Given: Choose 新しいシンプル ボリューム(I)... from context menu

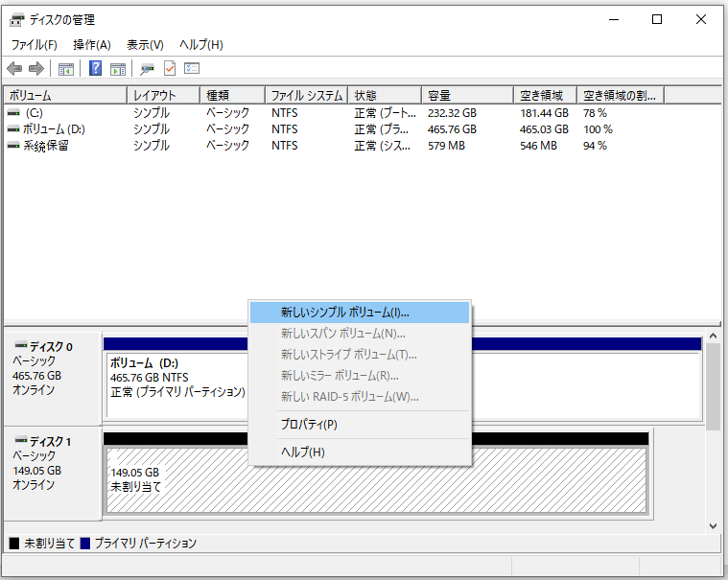Looking at the screenshot, I should 360,313.
